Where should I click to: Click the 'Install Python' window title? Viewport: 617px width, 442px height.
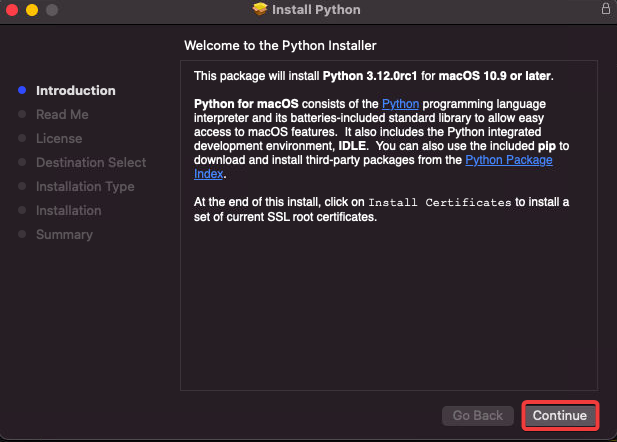pyautogui.click(x=316, y=9)
